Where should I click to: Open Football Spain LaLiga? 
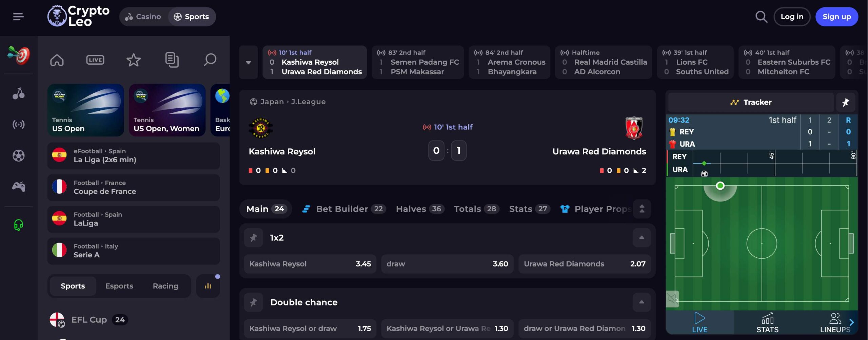point(134,219)
